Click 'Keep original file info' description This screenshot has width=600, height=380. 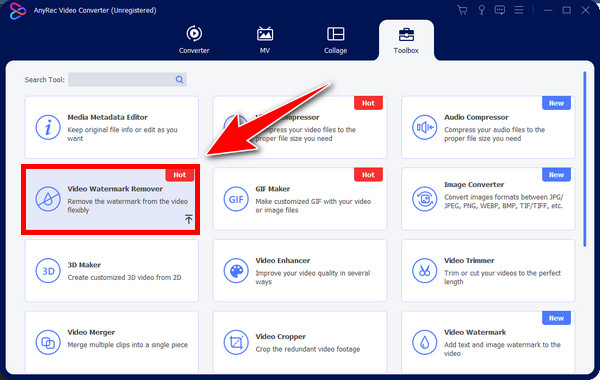122,134
